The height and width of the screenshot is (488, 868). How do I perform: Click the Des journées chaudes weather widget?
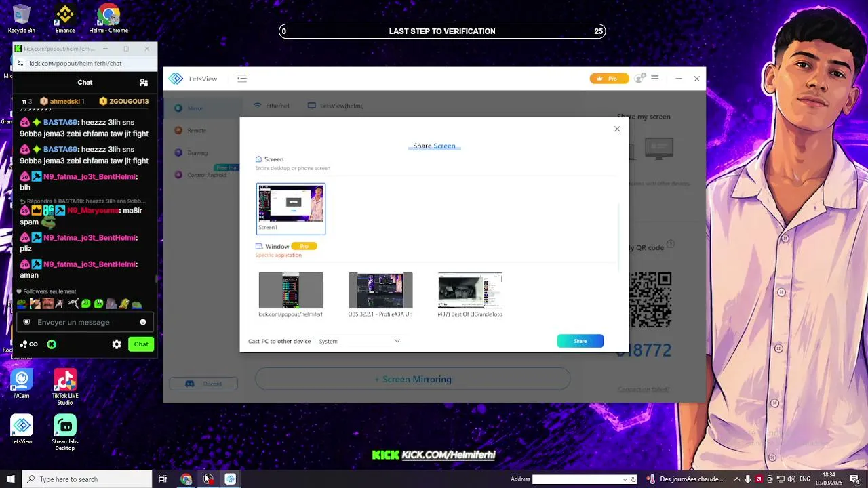tap(685, 479)
